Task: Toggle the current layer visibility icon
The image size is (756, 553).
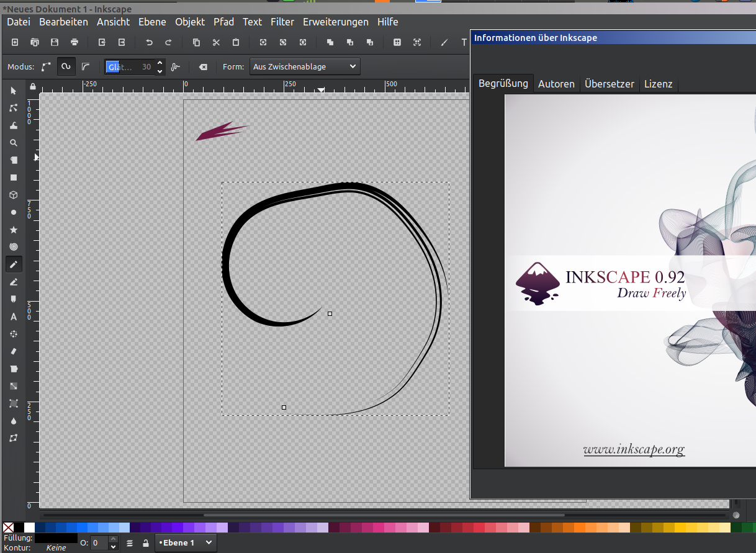Action: click(x=130, y=543)
